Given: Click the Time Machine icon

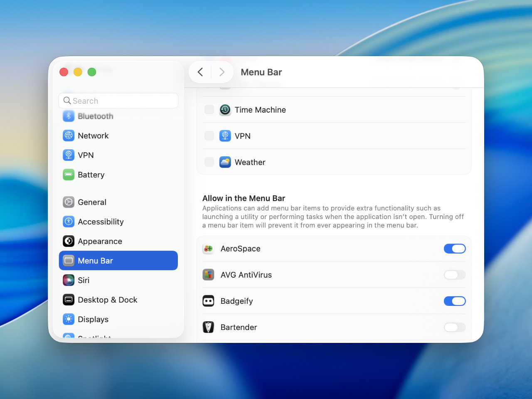Looking at the screenshot, I should pyautogui.click(x=225, y=110).
